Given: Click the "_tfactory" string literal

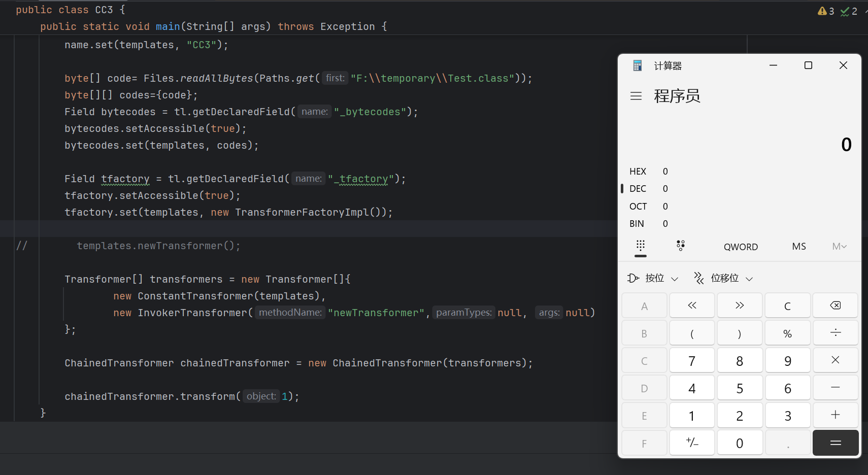Looking at the screenshot, I should 361,179.
